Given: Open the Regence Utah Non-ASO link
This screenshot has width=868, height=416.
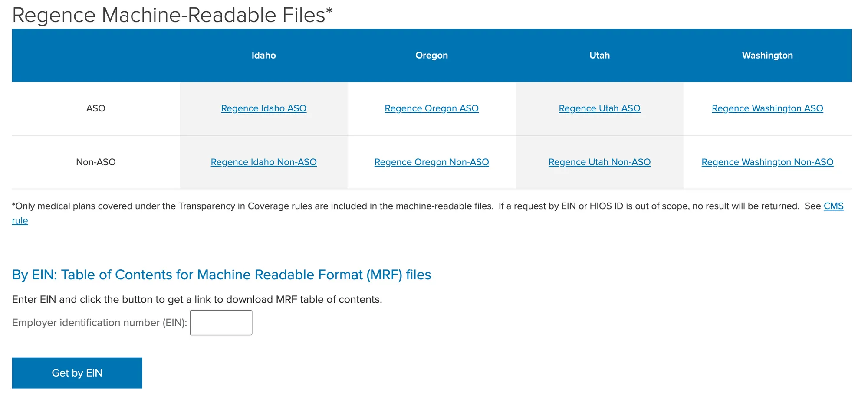Looking at the screenshot, I should tap(599, 162).
